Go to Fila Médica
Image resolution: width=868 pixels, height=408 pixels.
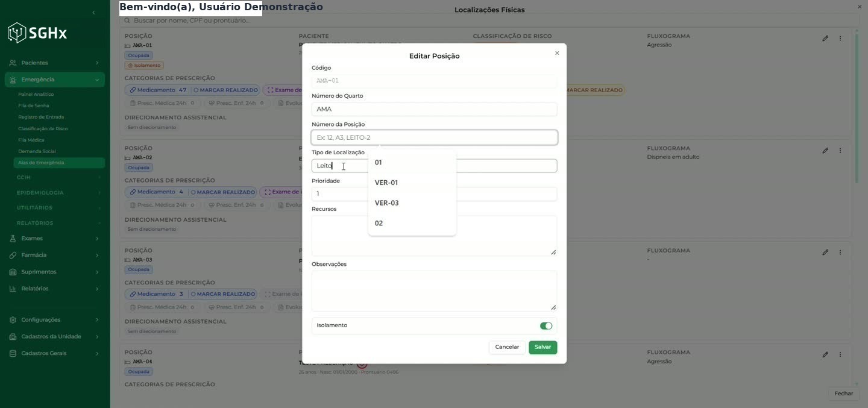click(x=31, y=140)
